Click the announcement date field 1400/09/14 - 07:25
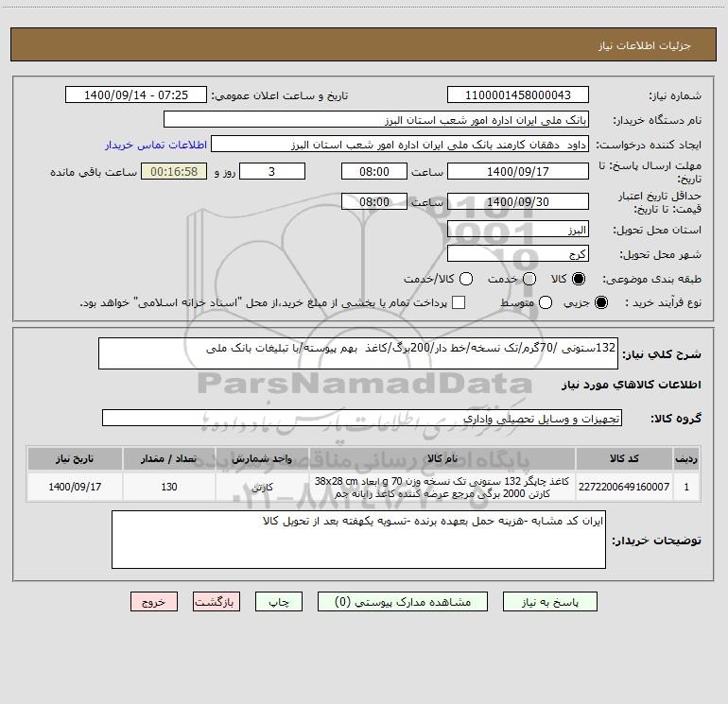Image resolution: width=728 pixels, height=704 pixels. tap(136, 94)
